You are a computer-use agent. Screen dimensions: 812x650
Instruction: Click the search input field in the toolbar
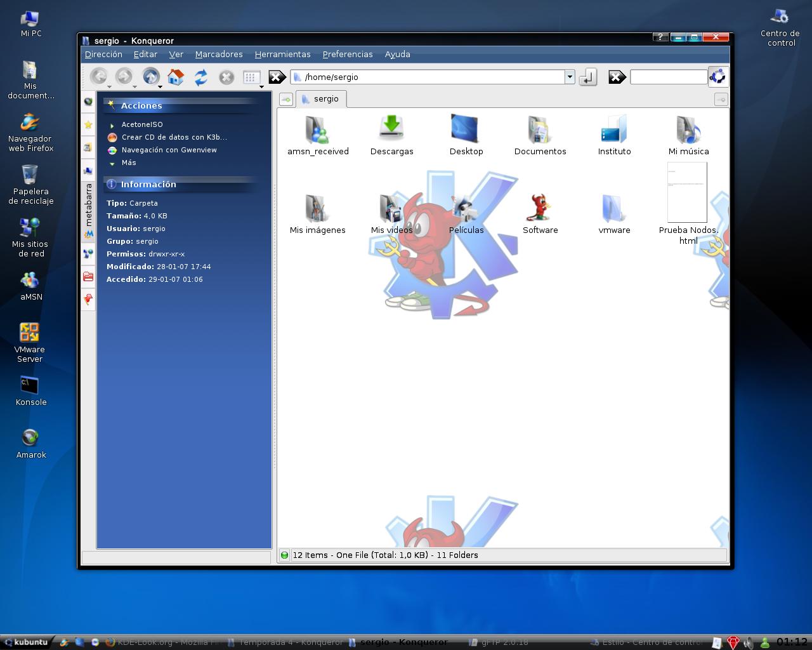tap(668, 77)
